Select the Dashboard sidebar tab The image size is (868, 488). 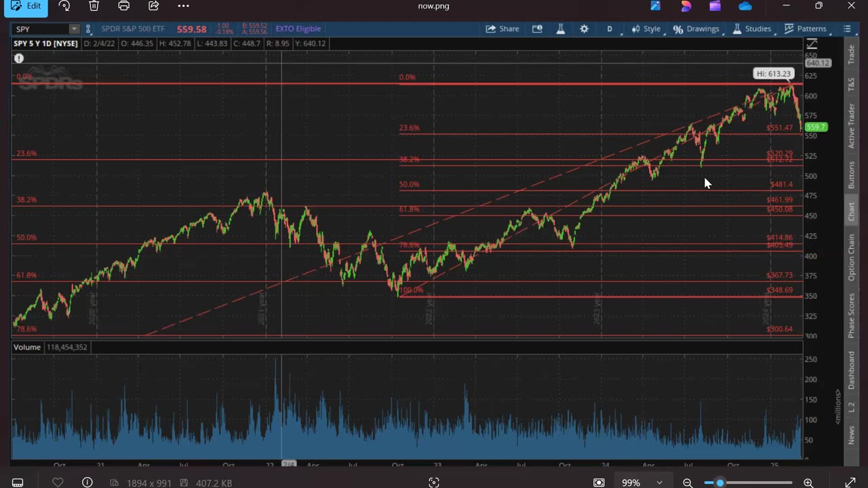tap(852, 371)
